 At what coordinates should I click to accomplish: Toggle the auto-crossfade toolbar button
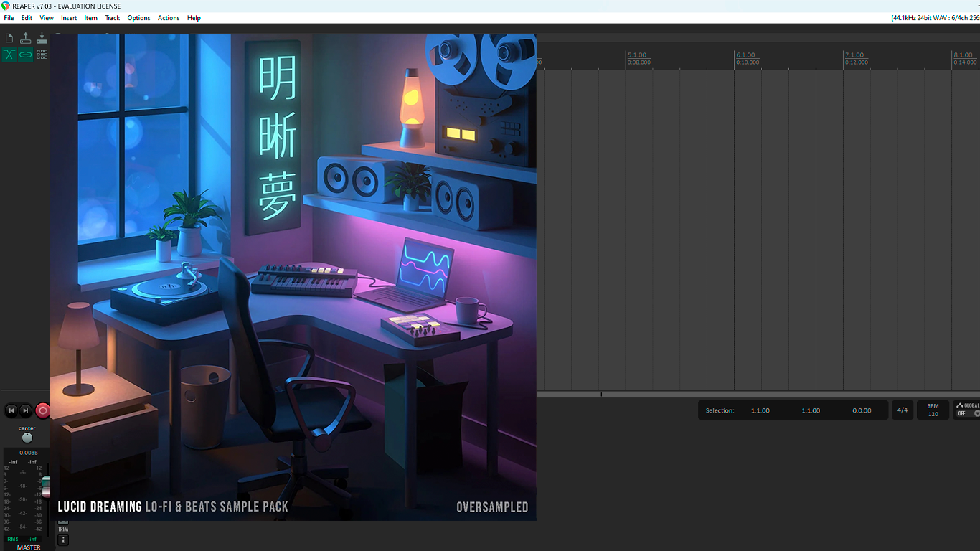coord(9,55)
